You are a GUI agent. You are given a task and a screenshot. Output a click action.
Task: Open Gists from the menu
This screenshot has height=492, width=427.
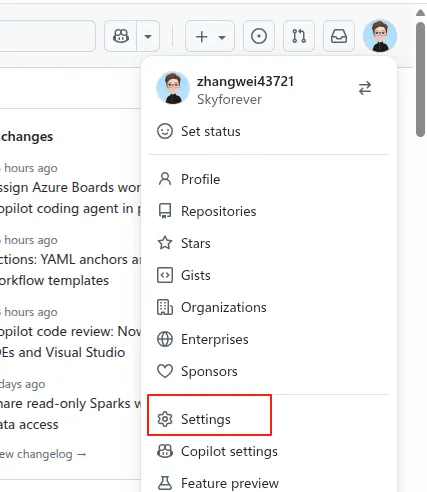click(269, 275)
